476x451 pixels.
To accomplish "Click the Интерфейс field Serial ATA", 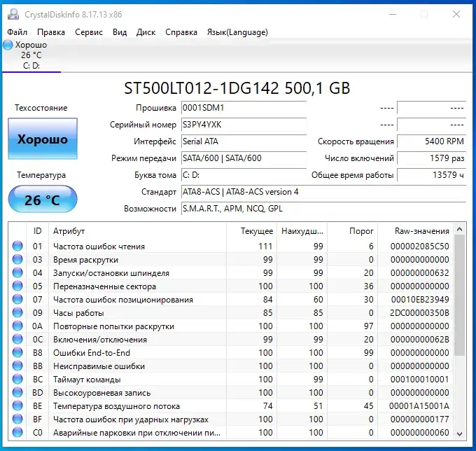I will [x=244, y=141].
